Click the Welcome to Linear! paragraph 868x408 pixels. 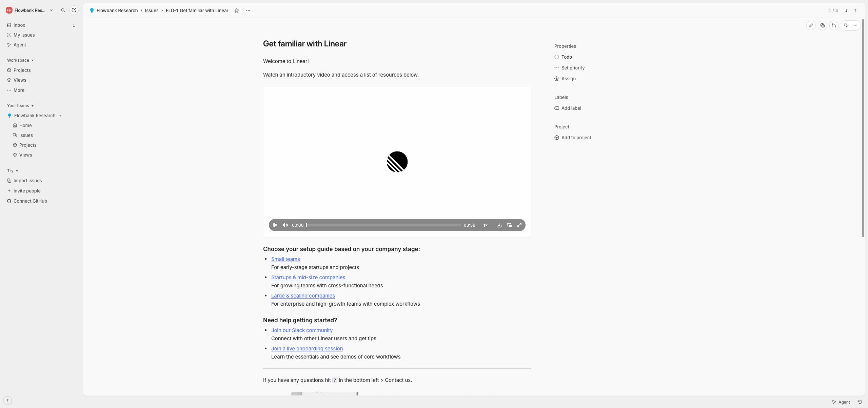tap(286, 61)
